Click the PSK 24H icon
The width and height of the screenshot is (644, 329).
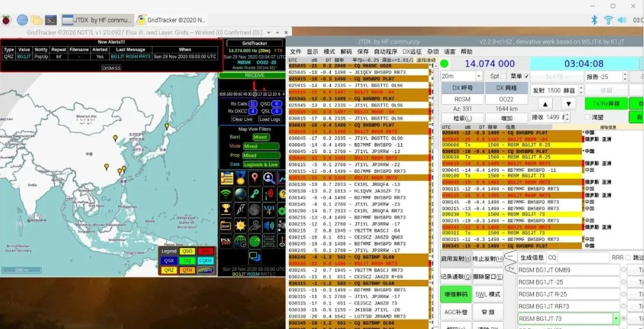226,241
